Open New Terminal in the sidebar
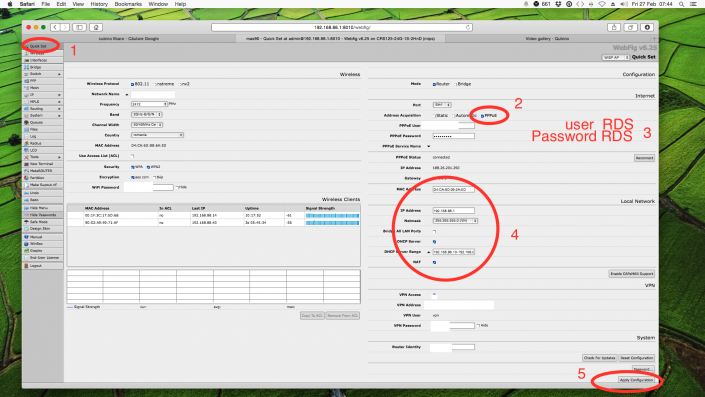Viewport: 705px width, 397px height. pyautogui.click(x=43, y=164)
